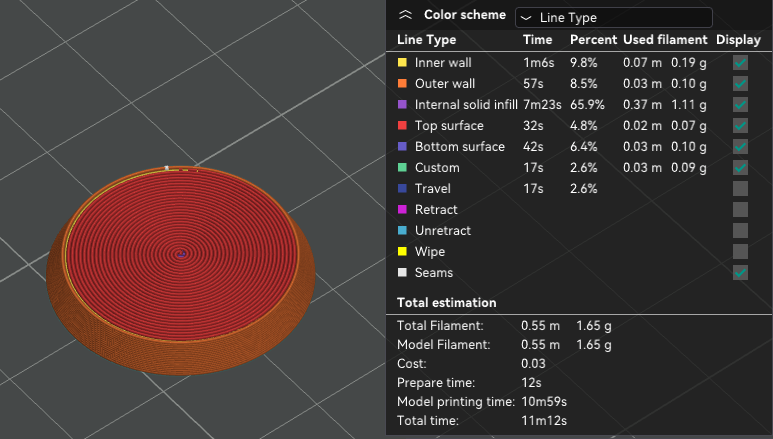The image size is (773, 439).
Task: Disable Seams display checkbox
Action: click(740, 272)
